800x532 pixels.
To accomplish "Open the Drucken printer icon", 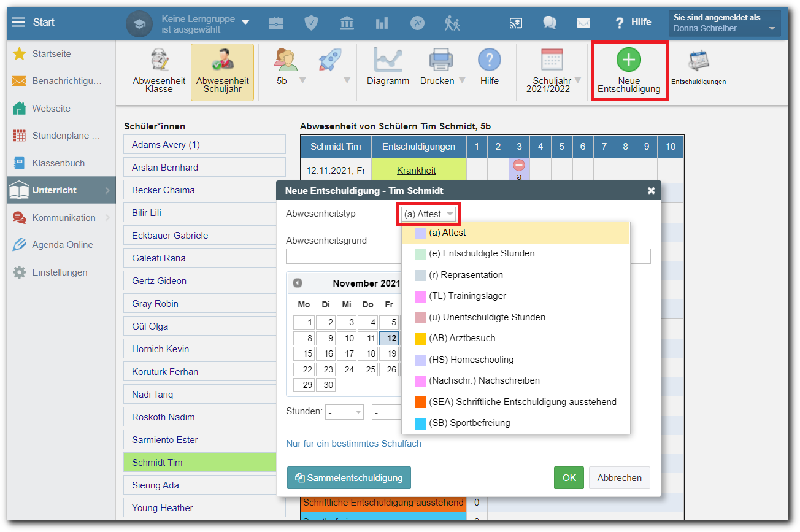I will (x=441, y=61).
